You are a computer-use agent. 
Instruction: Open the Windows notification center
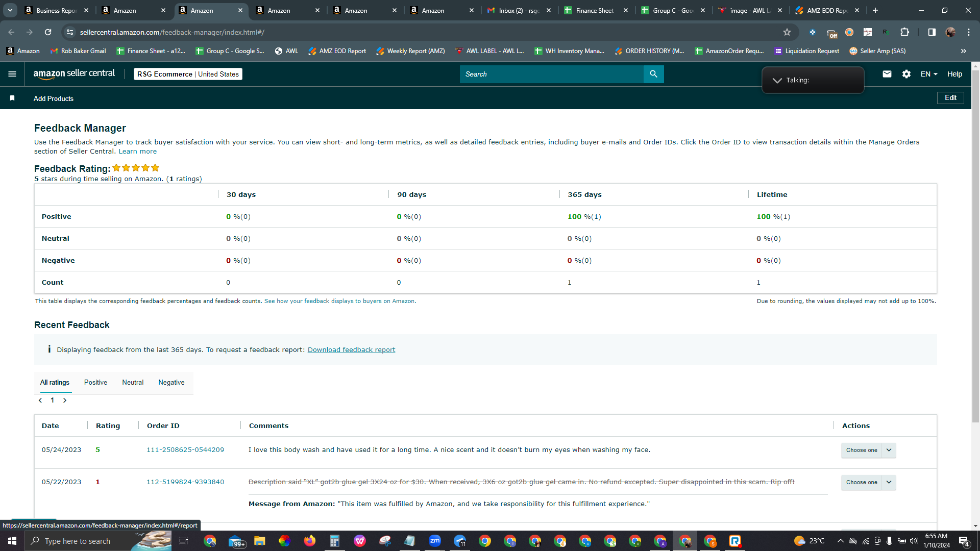coord(964,541)
